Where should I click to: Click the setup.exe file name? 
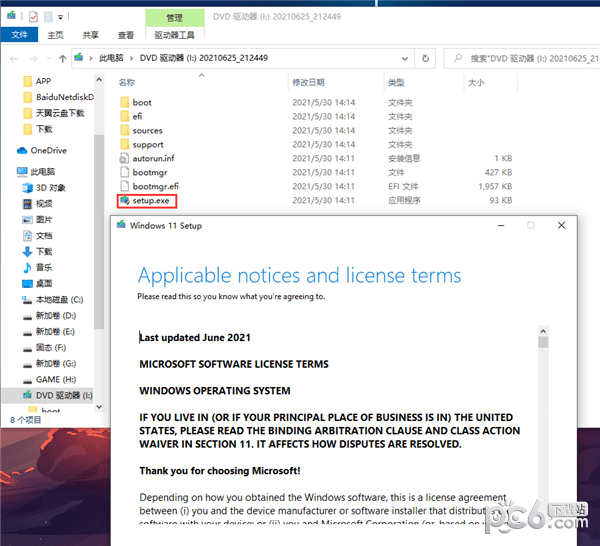click(x=151, y=200)
